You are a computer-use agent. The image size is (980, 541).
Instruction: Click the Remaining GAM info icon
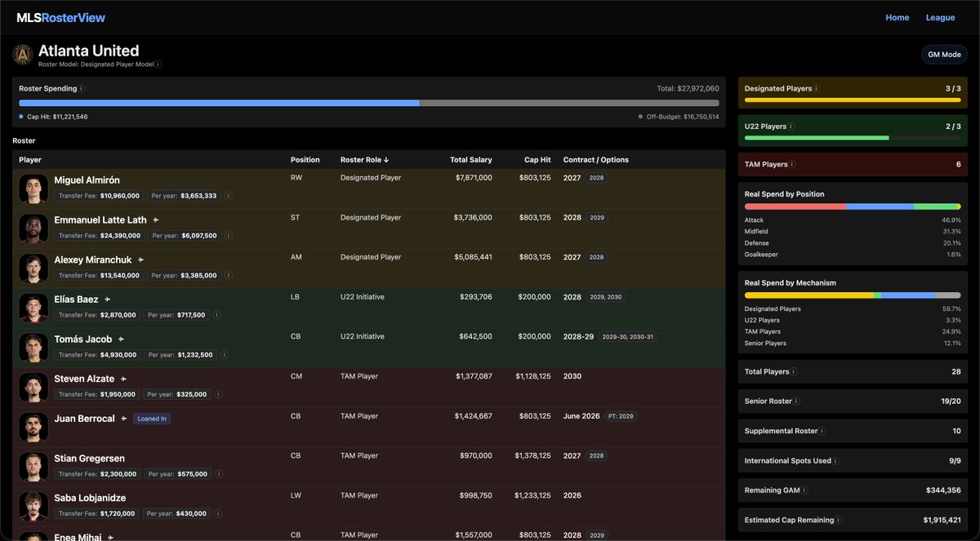point(804,490)
